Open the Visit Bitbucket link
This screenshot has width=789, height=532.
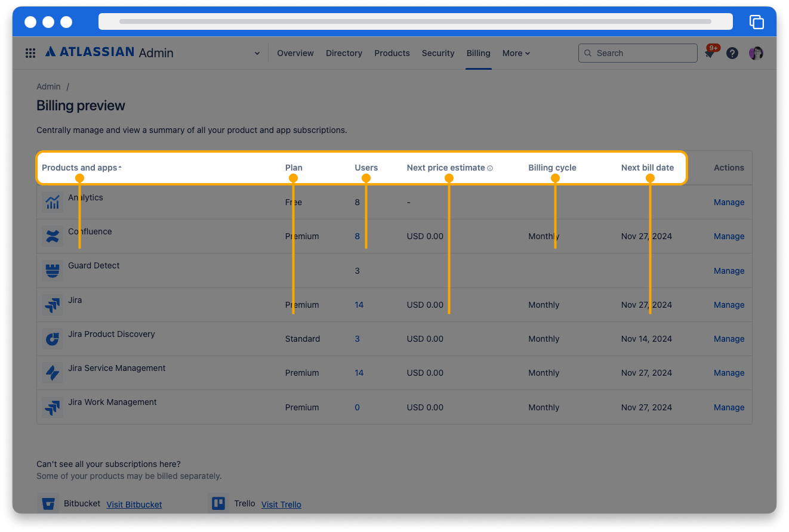(x=134, y=505)
